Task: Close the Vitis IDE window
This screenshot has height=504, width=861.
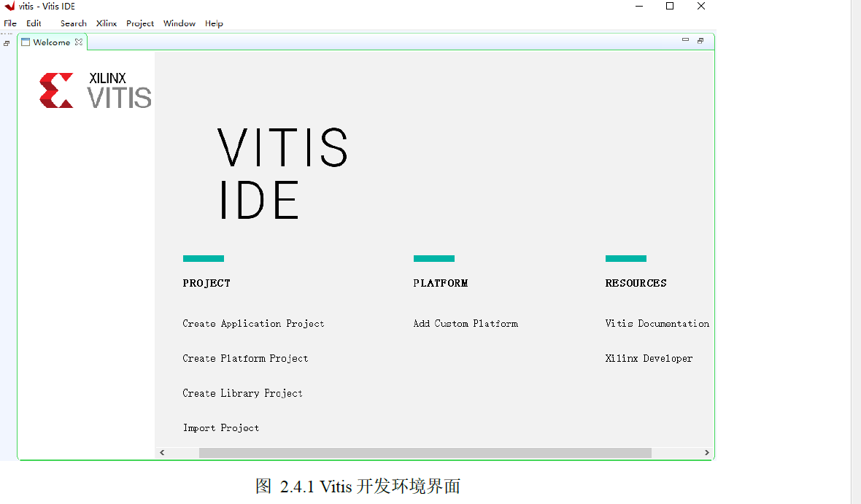Action: (701, 6)
